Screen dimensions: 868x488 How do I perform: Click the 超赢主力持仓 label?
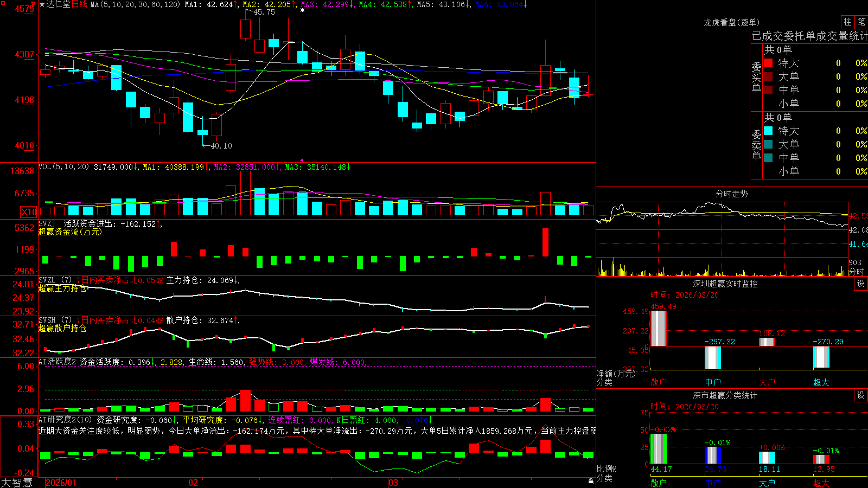point(62,288)
